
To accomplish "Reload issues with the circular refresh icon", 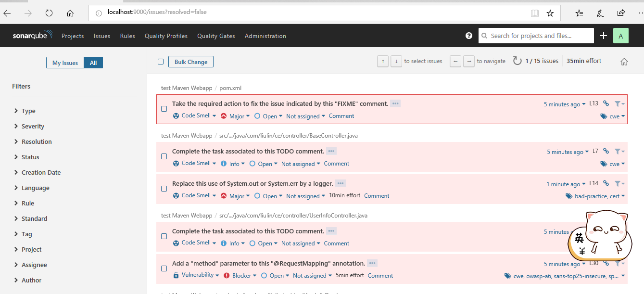I will (x=517, y=61).
